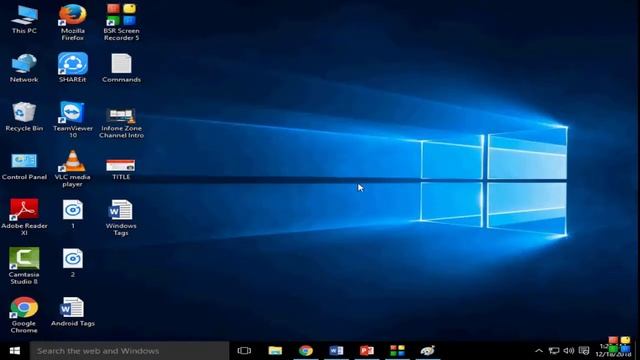Open the action center notifications icon
The image size is (640, 360).
click(584, 351)
